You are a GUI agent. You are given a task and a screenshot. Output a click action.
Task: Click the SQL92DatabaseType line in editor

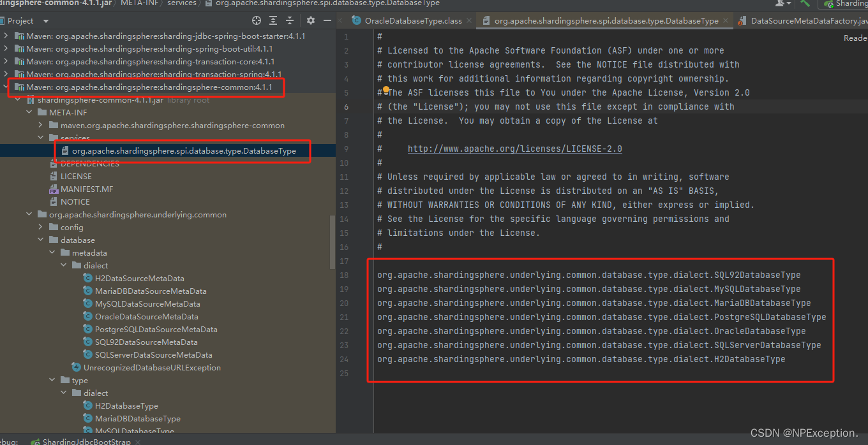pyautogui.click(x=588, y=275)
